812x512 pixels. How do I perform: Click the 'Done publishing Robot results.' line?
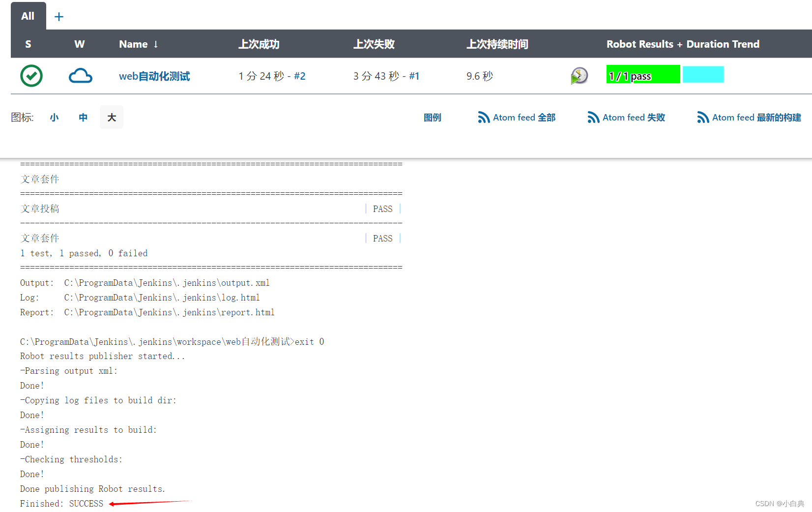[x=93, y=489]
